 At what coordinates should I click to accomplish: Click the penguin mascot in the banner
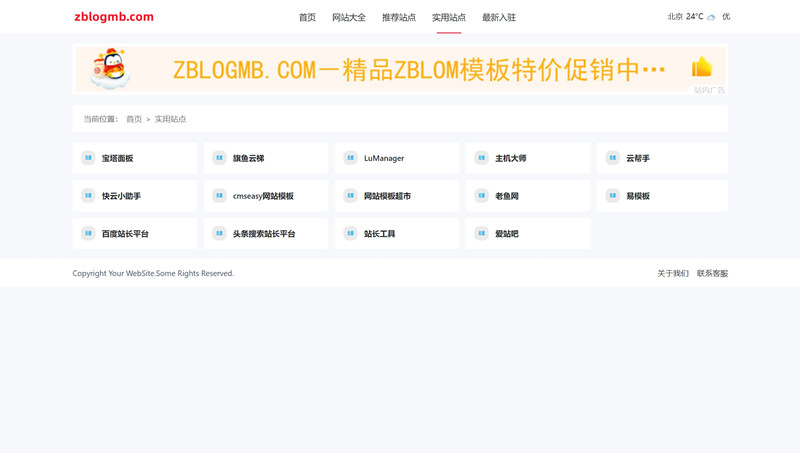(x=110, y=69)
